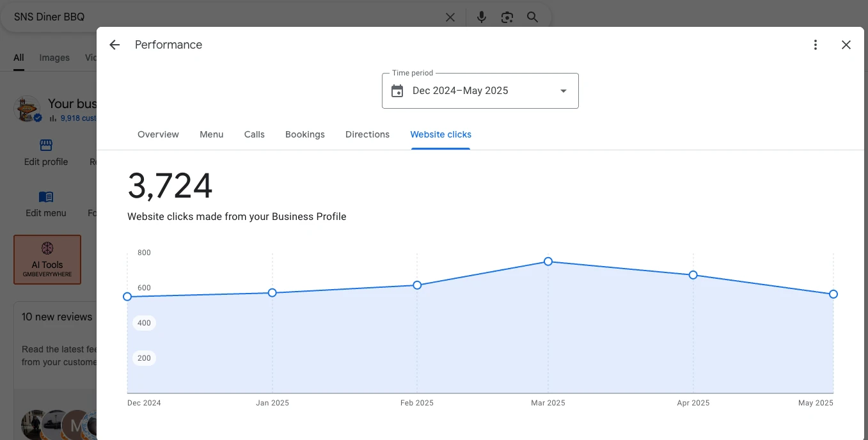Viewport: 868px width, 440px height.
Task: Select the All search results tab
Action: (x=19, y=58)
